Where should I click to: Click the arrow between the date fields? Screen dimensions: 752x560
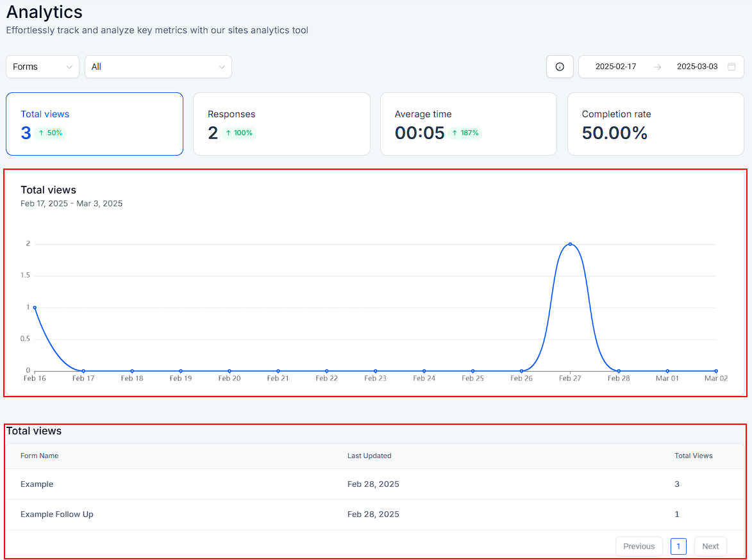(x=657, y=67)
